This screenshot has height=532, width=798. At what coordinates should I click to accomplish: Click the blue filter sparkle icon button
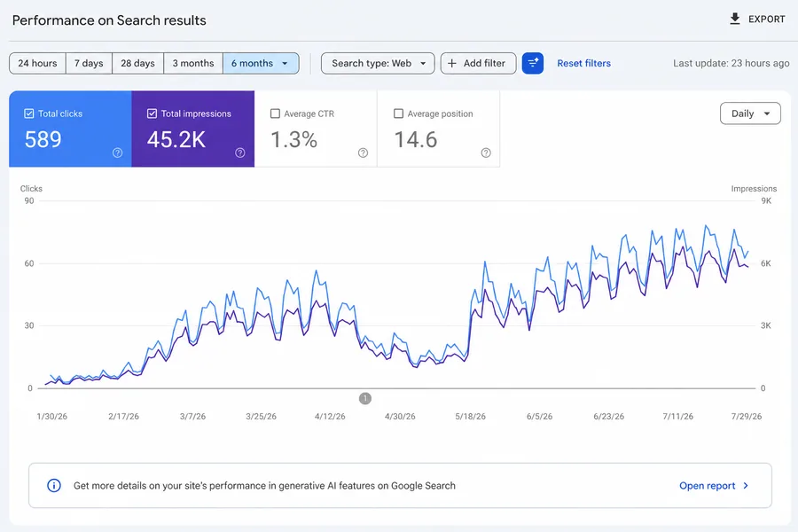[x=533, y=63]
